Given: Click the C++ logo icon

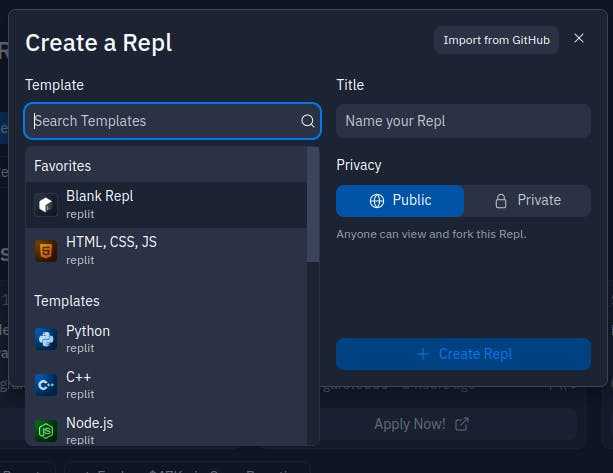Looking at the screenshot, I should pos(46,385).
